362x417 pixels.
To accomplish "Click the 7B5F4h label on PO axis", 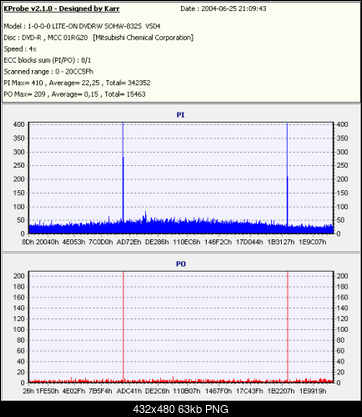I will (x=100, y=391).
